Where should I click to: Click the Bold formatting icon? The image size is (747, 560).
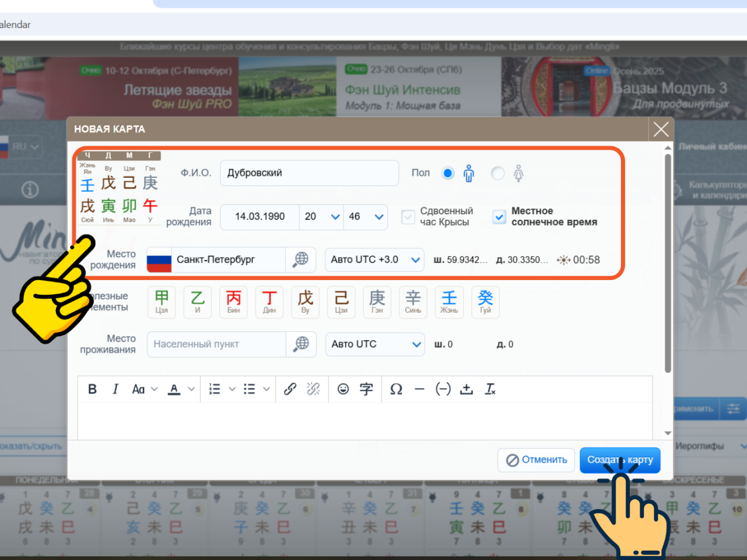(x=92, y=389)
